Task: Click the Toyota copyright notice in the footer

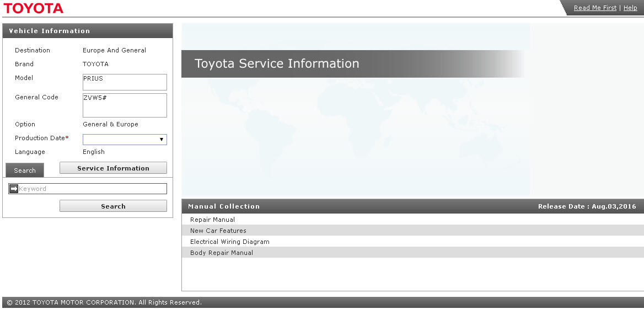Action: pyautogui.click(x=104, y=302)
